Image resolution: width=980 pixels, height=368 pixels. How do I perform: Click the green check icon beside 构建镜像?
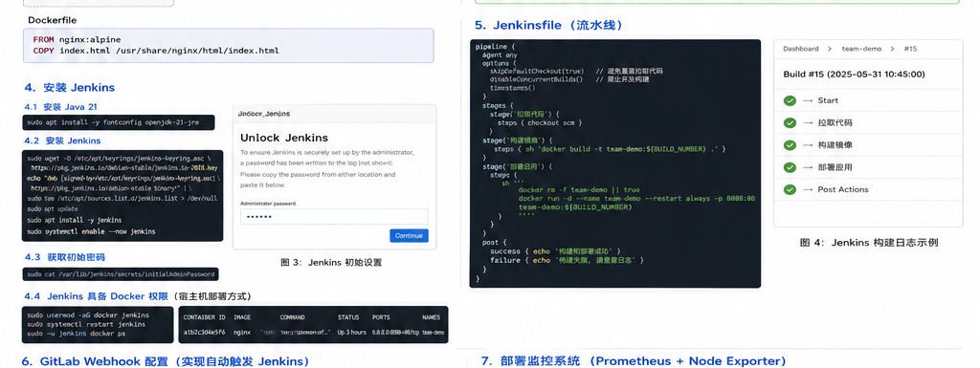pyautogui.click(x=790, y=145)
